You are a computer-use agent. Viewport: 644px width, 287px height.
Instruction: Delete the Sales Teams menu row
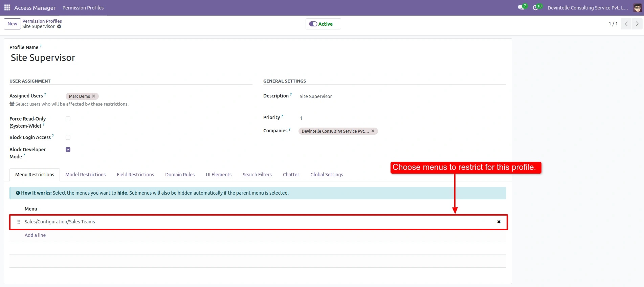tap(499, 222)
